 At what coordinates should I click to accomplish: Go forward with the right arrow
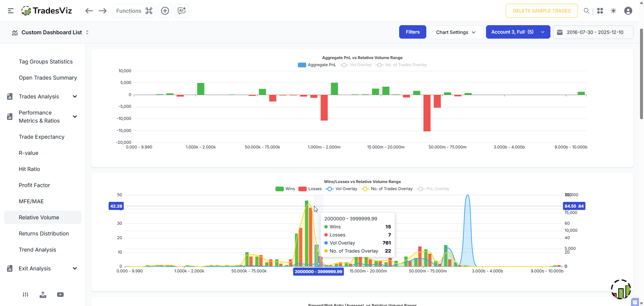pyautogui.click(x=103, y=11)
